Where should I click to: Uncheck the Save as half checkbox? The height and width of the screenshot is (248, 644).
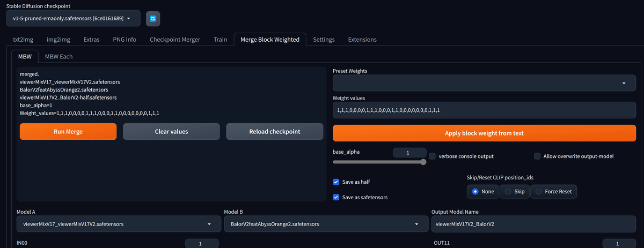pyautogui.click(x=336, y=182)
